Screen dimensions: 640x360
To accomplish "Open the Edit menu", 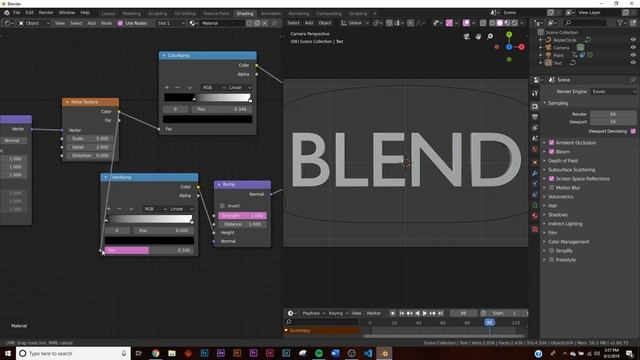I will tap(29, 13).
